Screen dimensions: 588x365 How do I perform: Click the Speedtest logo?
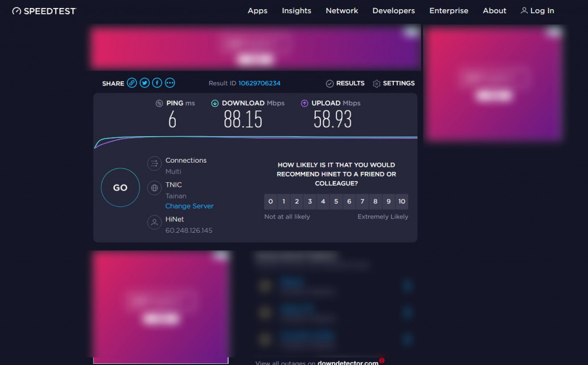coord(44,11)
